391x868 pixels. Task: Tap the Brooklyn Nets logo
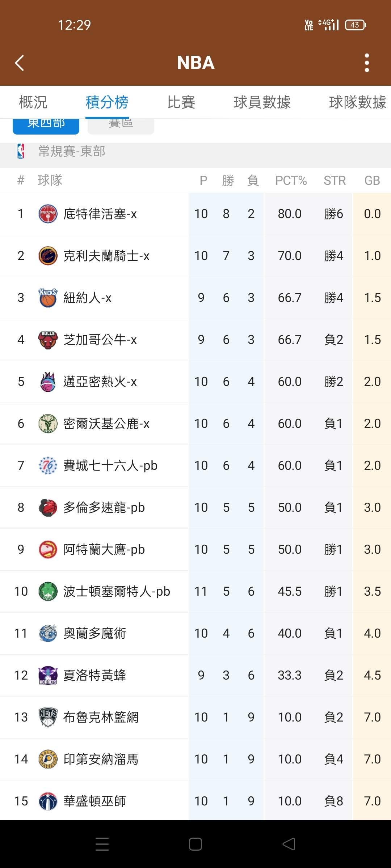click(48, 717)
